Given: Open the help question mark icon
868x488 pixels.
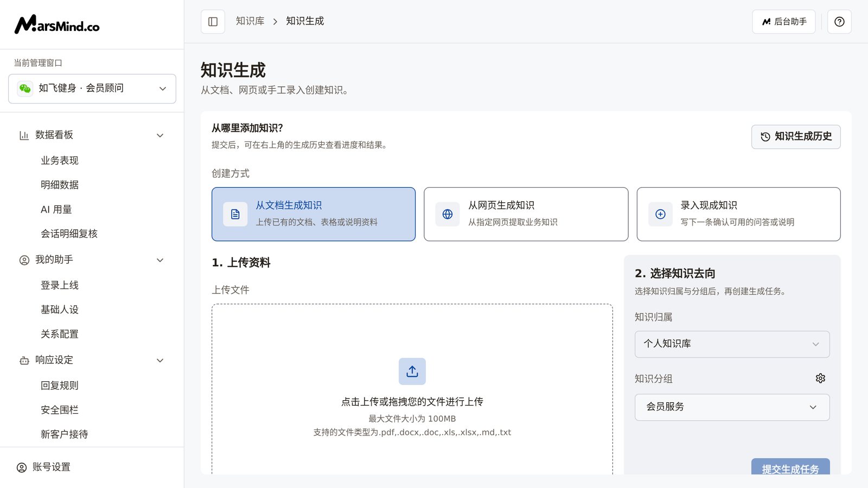Looking at the screenshot, I should coord(839,22).
